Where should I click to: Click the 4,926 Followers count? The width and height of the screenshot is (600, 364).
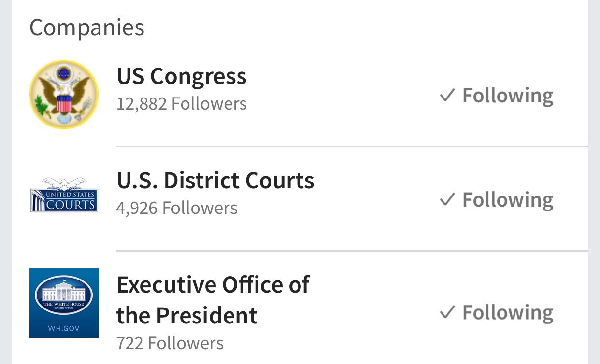tap(177, 208)
